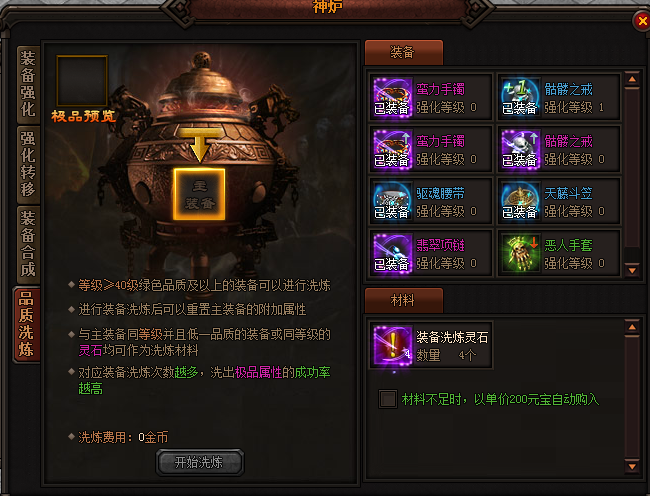Pick the 装备洗炼灵石 material icon
The width and height of the screenshot is (650, 496).
click(392, 345)
